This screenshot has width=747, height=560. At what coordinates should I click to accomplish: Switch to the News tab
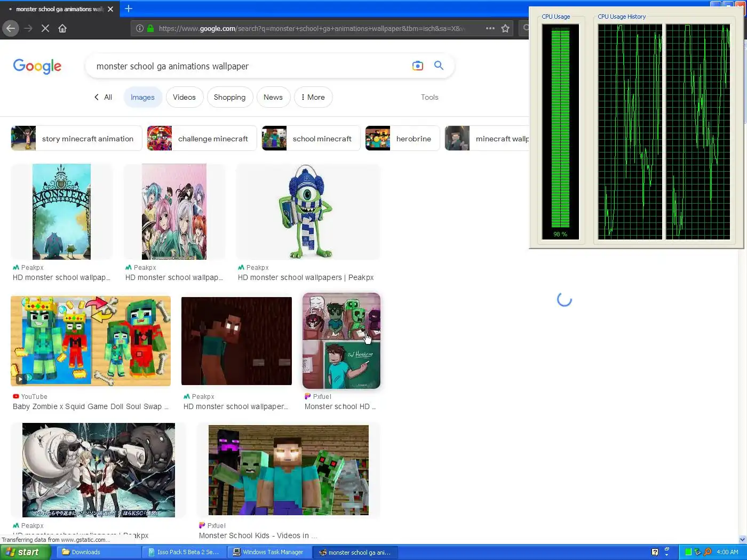click(273, 97)
